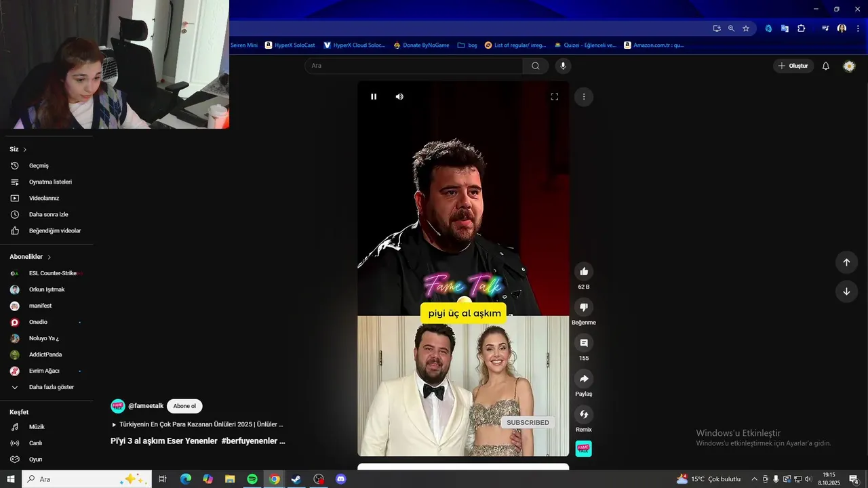Open the Oluştur create button
The height and width of the screenshot is (488, 868).
[x=793, y=66]
